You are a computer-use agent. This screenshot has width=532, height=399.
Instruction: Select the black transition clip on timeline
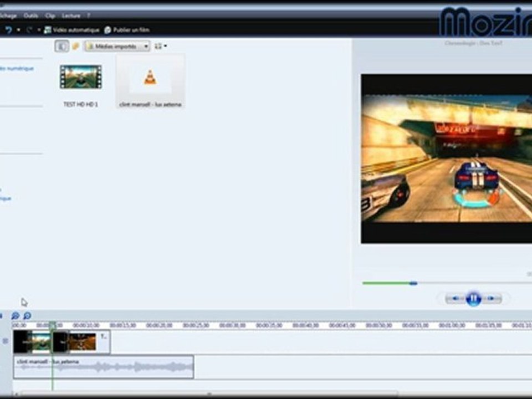[x=61, y=342]
